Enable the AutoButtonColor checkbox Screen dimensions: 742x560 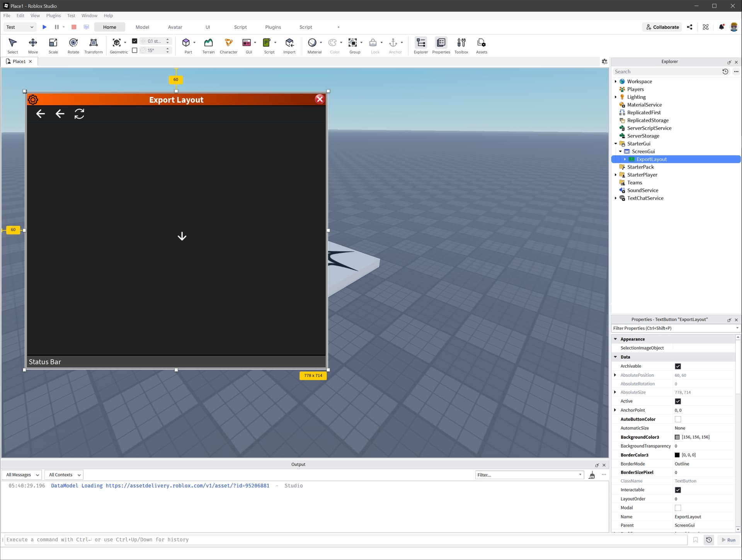tap(677, 419)
